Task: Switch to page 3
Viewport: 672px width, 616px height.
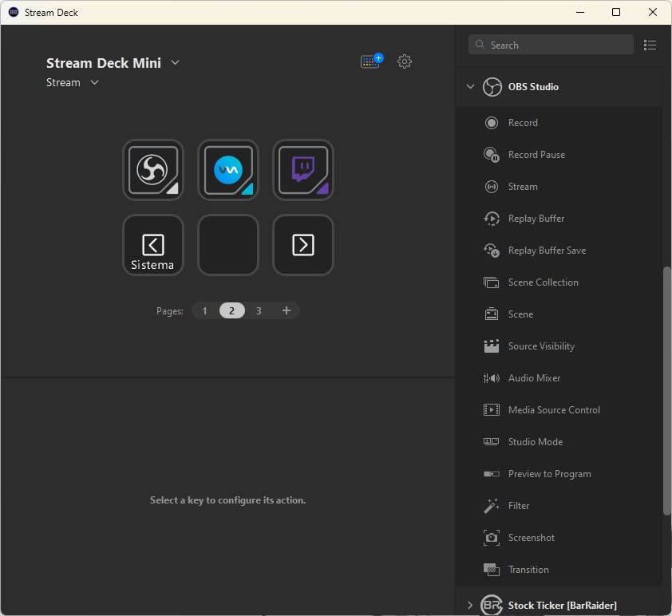Action: coord(259,310)
